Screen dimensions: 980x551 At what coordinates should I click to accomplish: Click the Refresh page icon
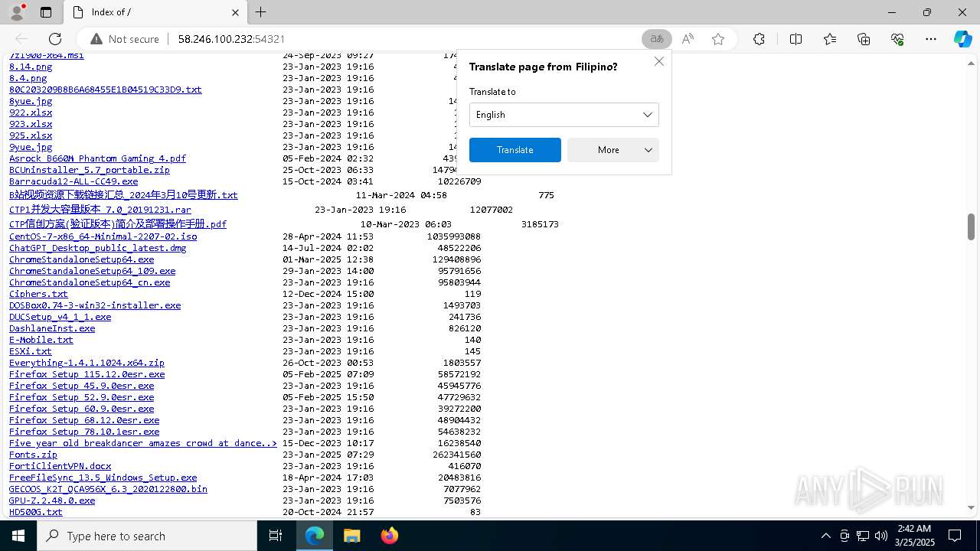(x=55, y=39)
